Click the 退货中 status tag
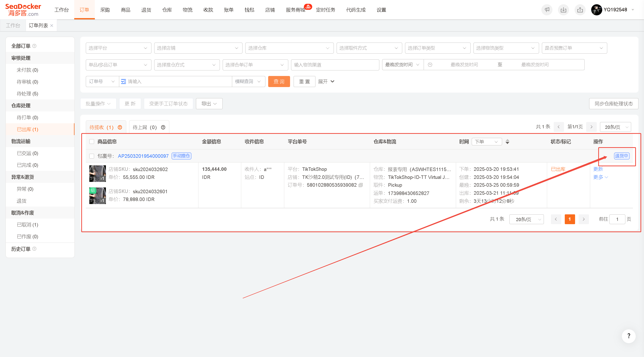 click(622, 156)
